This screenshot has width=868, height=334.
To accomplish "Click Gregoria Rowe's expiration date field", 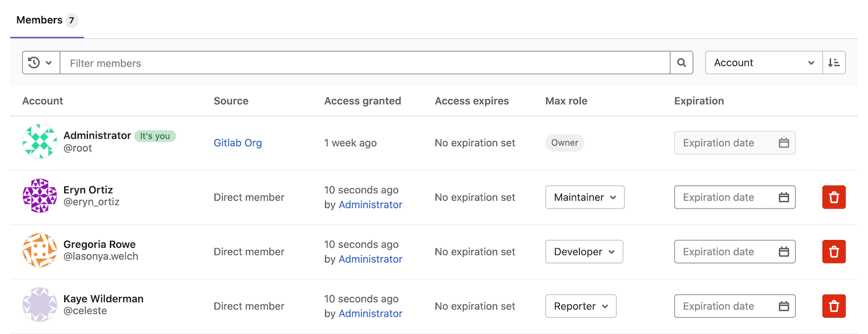I will [726, 252].
